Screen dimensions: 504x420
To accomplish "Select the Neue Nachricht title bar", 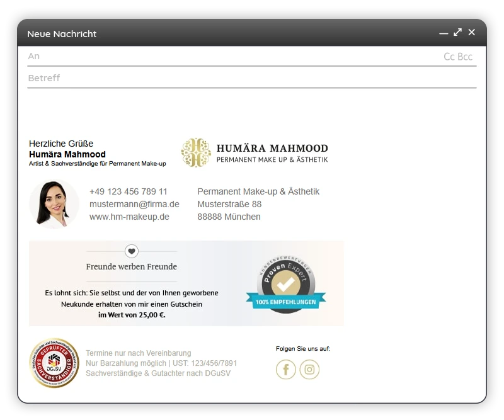I will point(61,34).
